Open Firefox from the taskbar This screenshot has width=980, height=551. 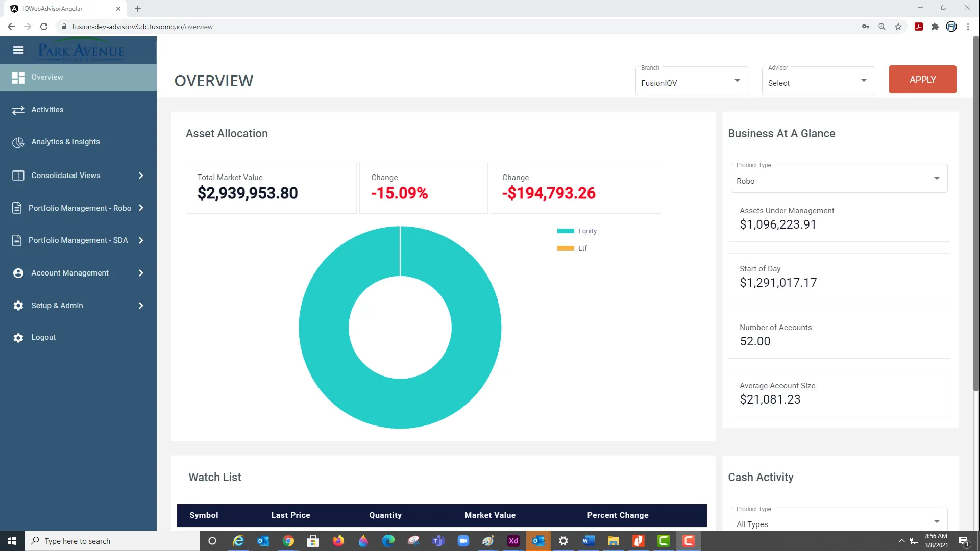click(x=338, y=541)
